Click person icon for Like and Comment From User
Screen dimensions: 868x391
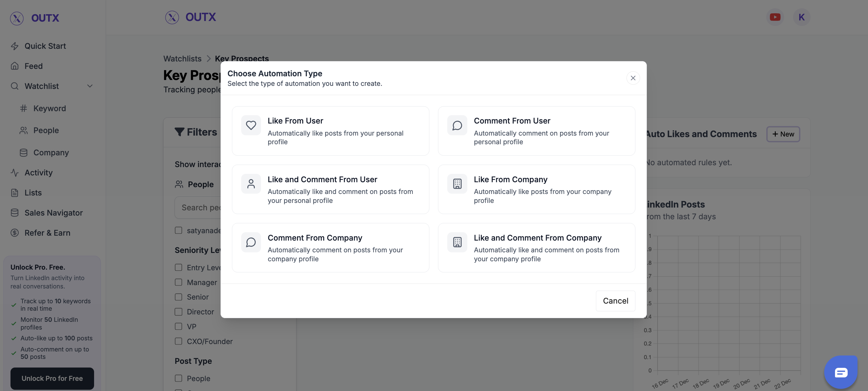(251, 183)
